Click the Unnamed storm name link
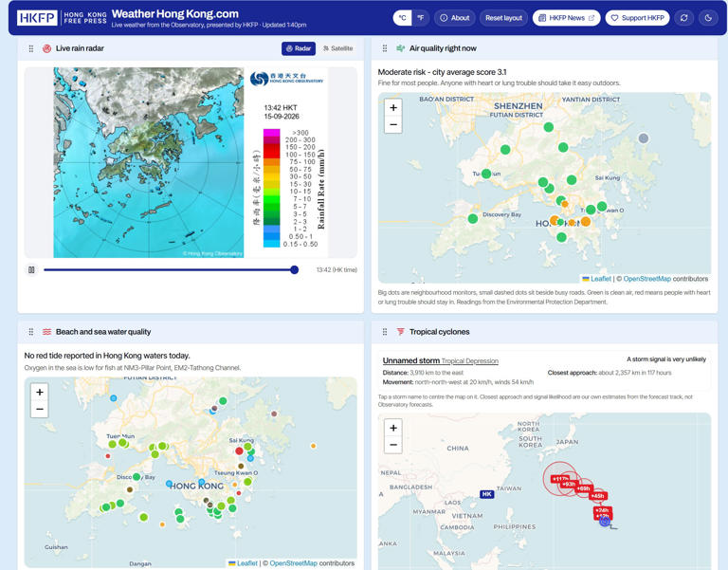 410,360
